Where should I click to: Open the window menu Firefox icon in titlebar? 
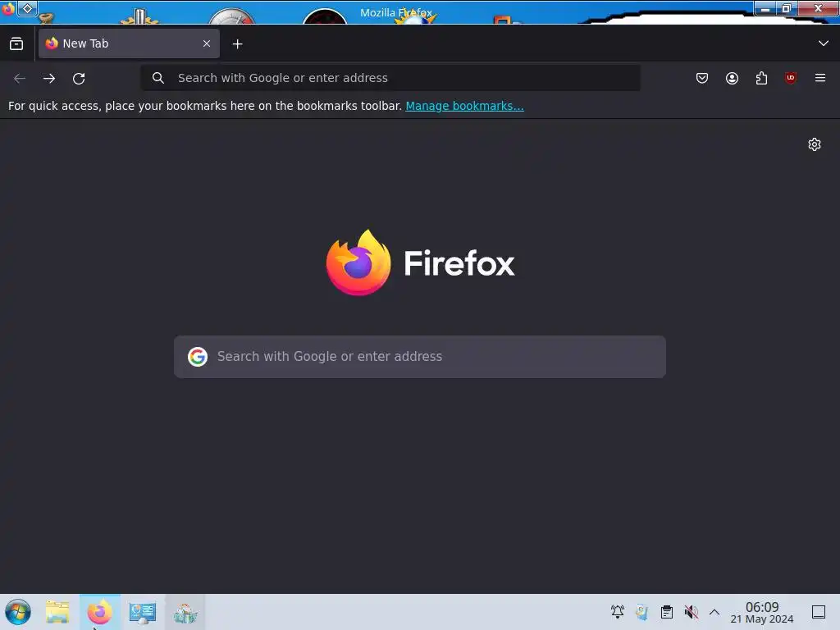8,9
